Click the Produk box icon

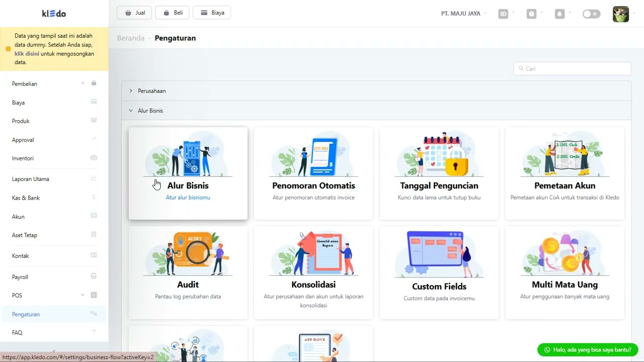(94, 121)
